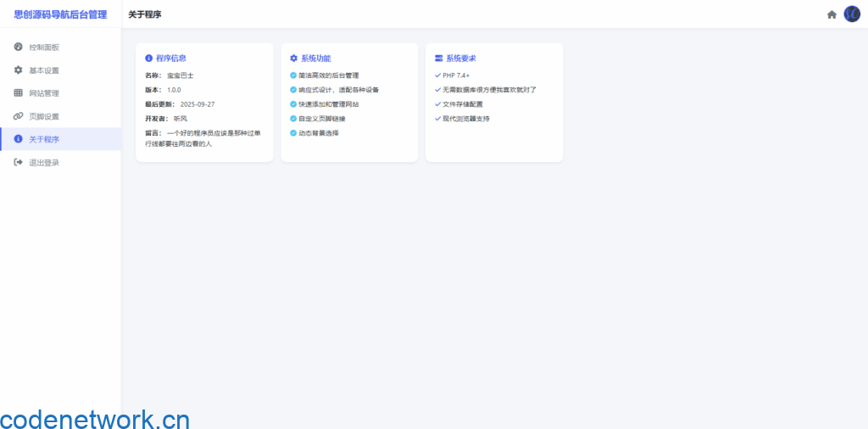Click the check circle beside 动态背景选择
The image size is (868, 429).
pyautogui.click(x=293, y=133)
